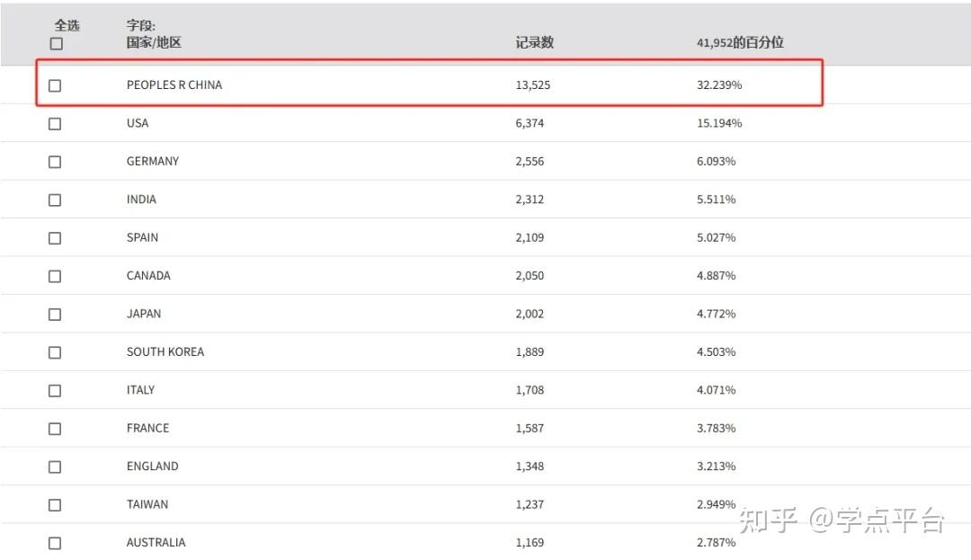Click the USA 6,374 record count
This screenshot has height=560, width=971.
pyautogui.click(x=530, y=123)
